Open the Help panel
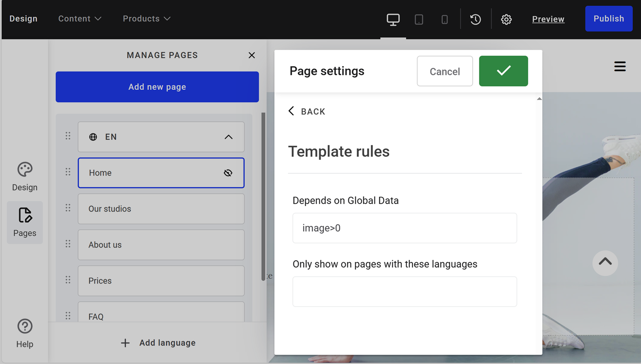The height and width of the screenshot is (364, 641). click(24, 334)
